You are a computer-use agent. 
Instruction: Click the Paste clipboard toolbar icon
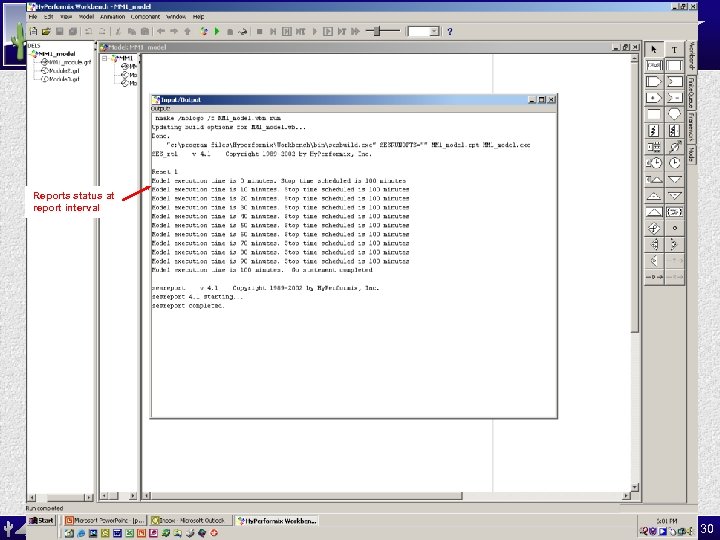pos(145,31)
